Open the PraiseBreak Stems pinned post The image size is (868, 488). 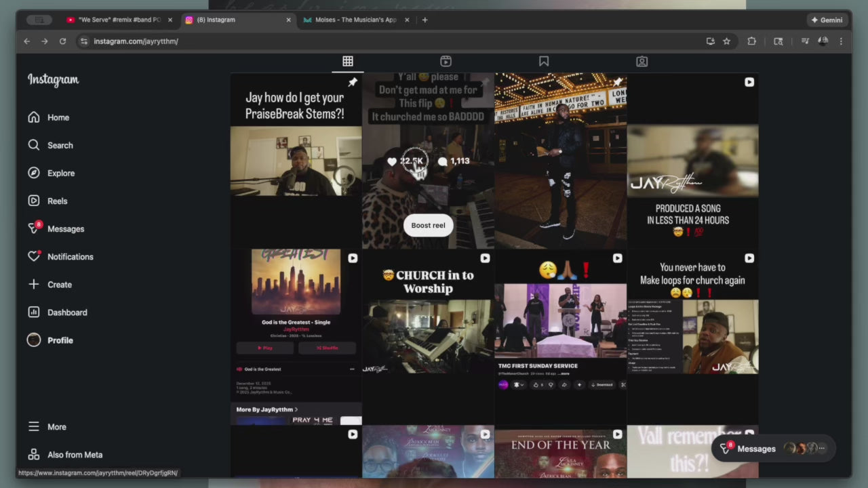click(x=296, y=161)
